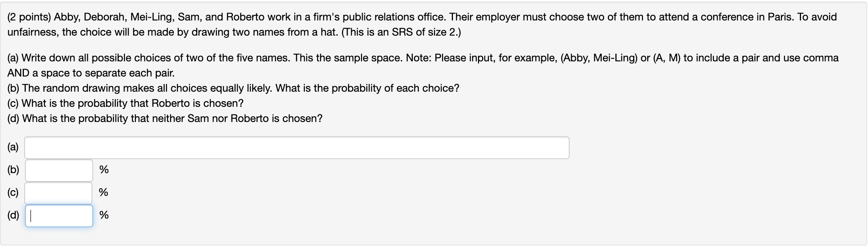Click the active part (d) input box
Viewport: 868px width, 250px height.
click(x=59, y=216)
